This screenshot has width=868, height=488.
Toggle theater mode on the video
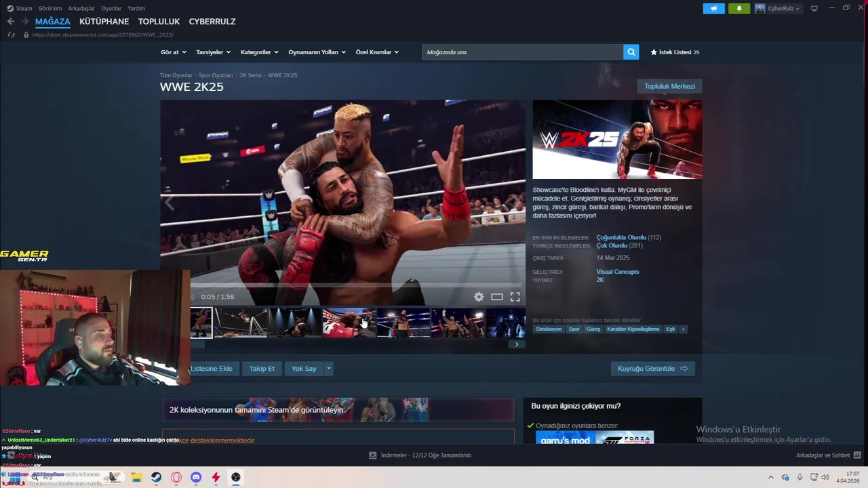pyautogui.click(x=497, y=297)
